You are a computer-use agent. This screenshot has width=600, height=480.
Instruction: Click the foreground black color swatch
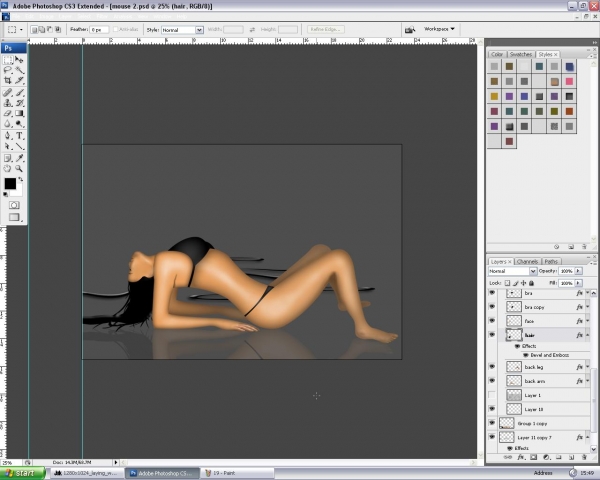[x=10, y=184]
